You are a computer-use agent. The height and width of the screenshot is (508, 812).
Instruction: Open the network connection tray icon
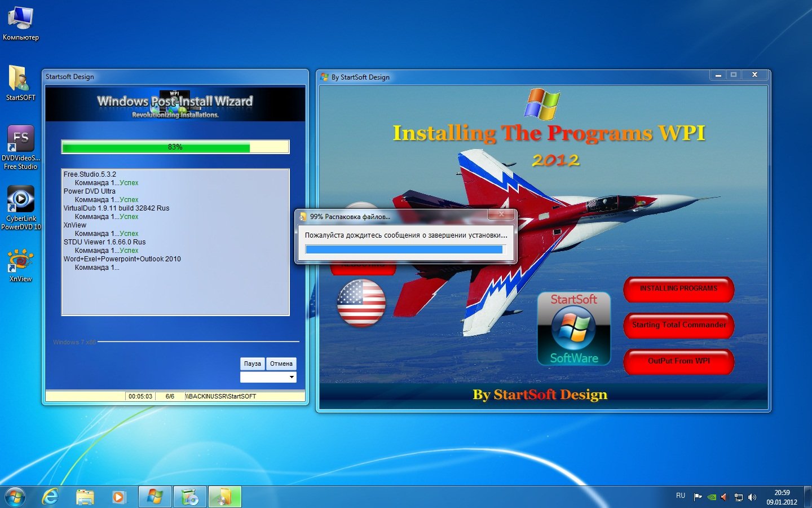coord(739,497)
